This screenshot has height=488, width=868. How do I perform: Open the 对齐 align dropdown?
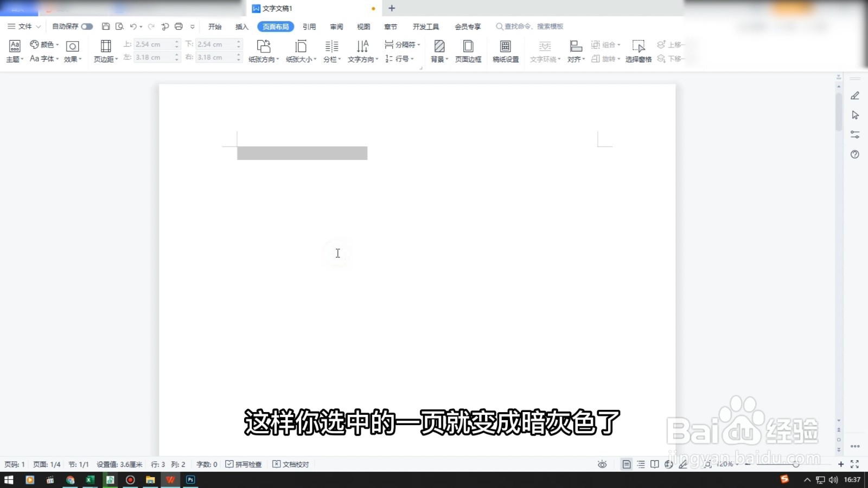(x=576, y=51)
